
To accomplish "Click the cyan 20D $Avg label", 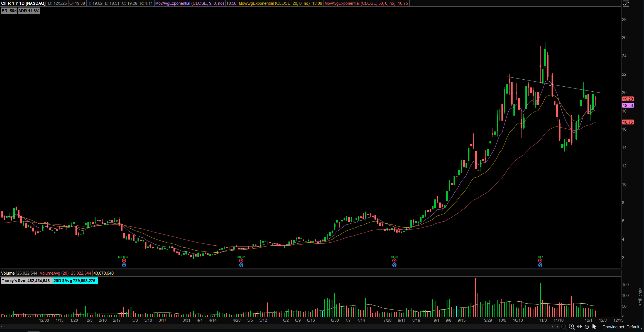I will [75, 281].
